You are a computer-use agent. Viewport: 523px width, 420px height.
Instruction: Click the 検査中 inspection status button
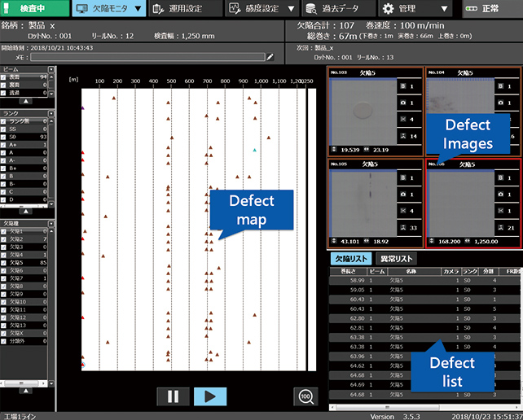[35, 8]
